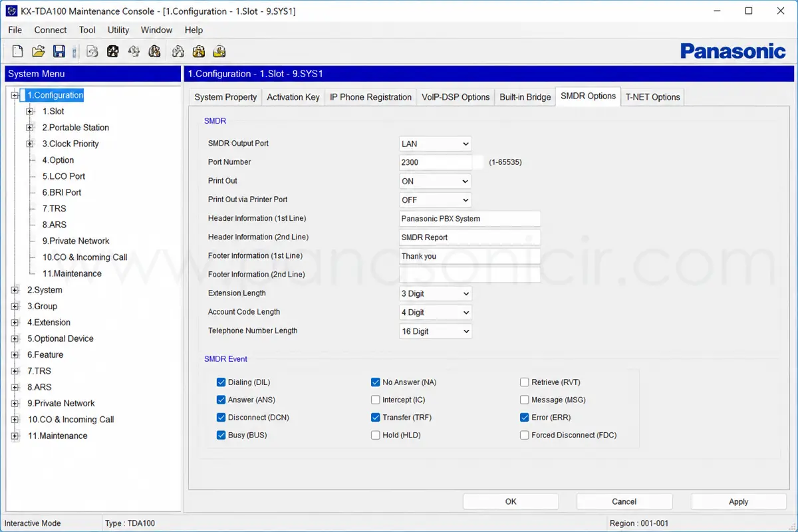Open the Print Out dropdown
The width and height of the screenshot is (798, 532).
point(435,181)
